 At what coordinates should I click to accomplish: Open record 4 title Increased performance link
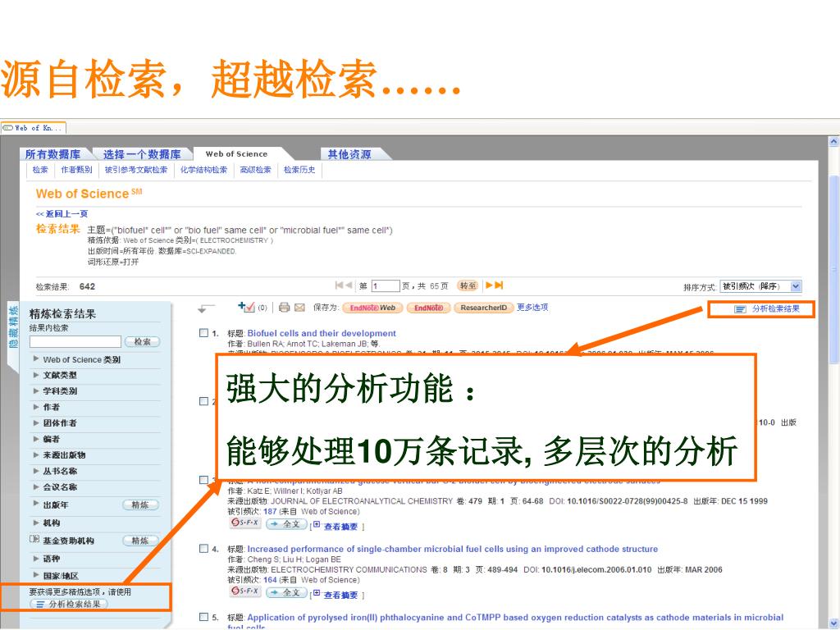452,549
